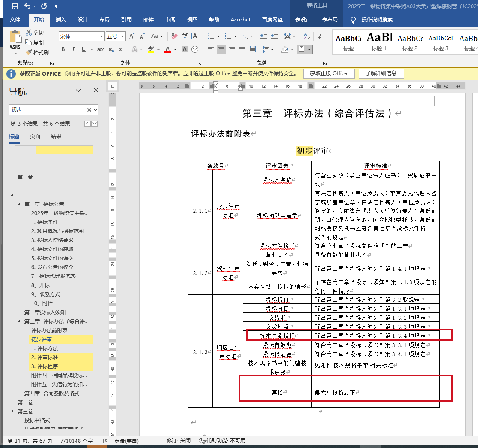Toggle subscript formatting
Image resolution: width=478 pixels, height=448 pixels.
[111, 49]
